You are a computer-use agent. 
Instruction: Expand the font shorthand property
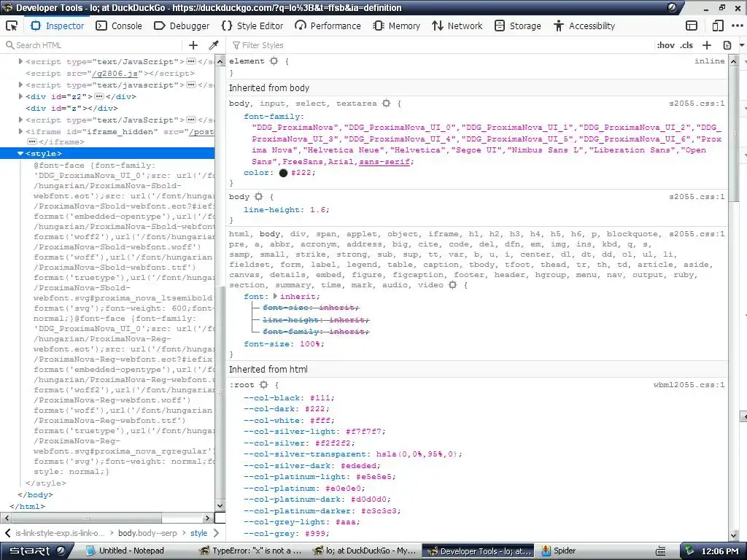click(275, 296)
